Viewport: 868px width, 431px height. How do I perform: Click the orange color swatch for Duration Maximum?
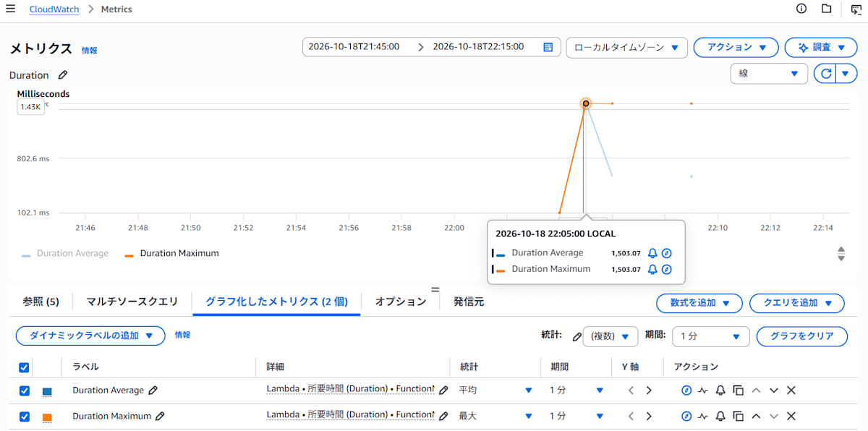click(x=47, y=417)
